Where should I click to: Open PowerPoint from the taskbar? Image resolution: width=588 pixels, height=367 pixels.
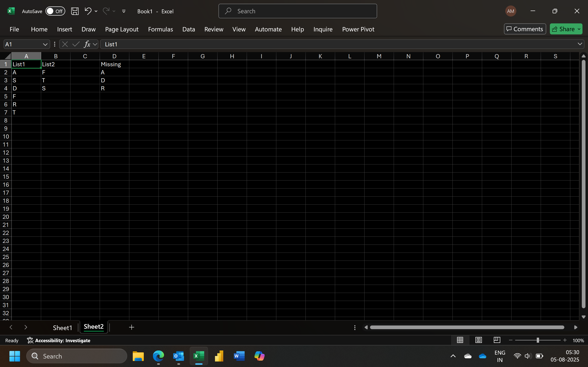pyautogui.click(x=219, y=356)
